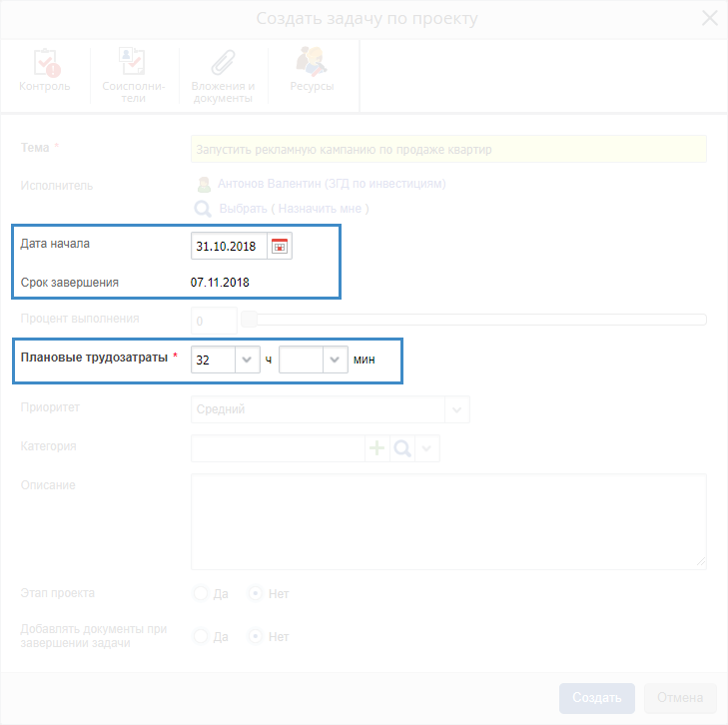Click the Контроль toolbar icon
This screenshot has height=725, width=728.
[x=45, y=63]
